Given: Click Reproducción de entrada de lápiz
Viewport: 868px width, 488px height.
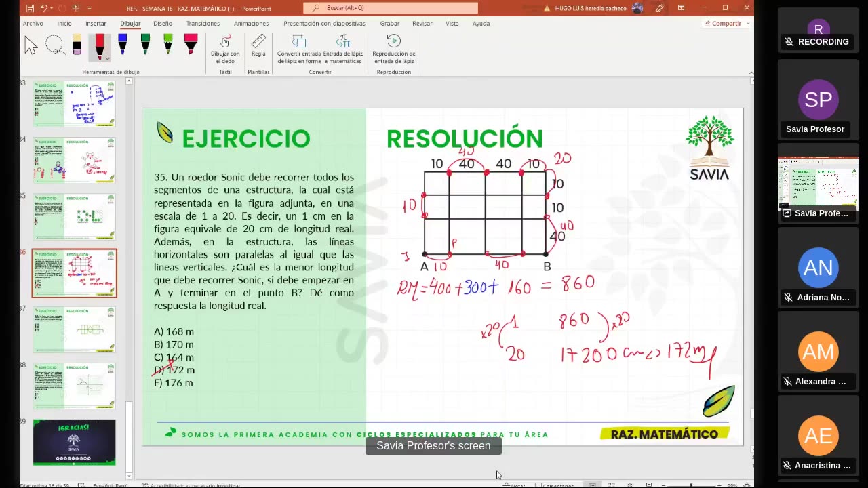Looking at the screenshot, I should [x=394, y=49].
